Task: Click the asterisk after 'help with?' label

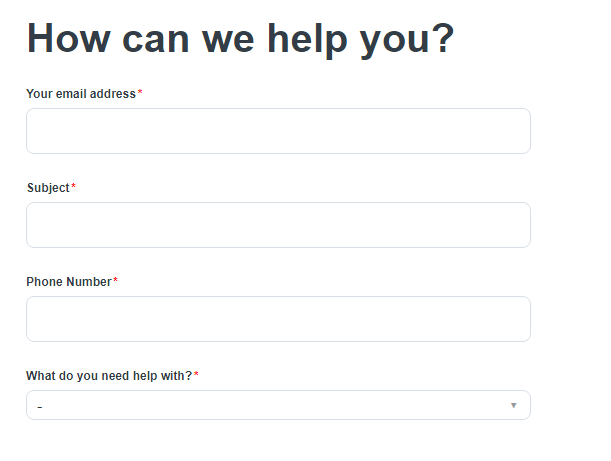Action: (x=196, y=375)
